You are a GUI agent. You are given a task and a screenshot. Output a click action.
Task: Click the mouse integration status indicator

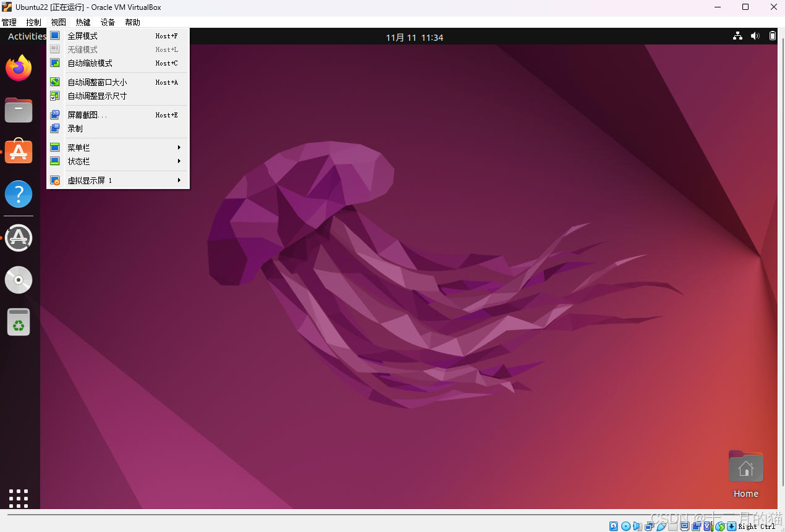[720, 526]
